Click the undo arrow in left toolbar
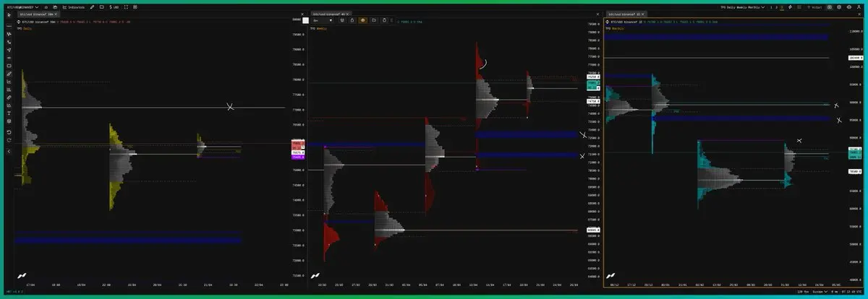The height and width of the screenshot is (299, 868). pyautogui.click(x=9, y=132)
